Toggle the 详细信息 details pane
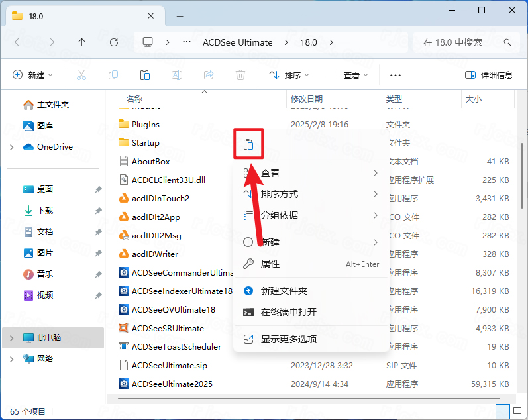 pos(489,76)
